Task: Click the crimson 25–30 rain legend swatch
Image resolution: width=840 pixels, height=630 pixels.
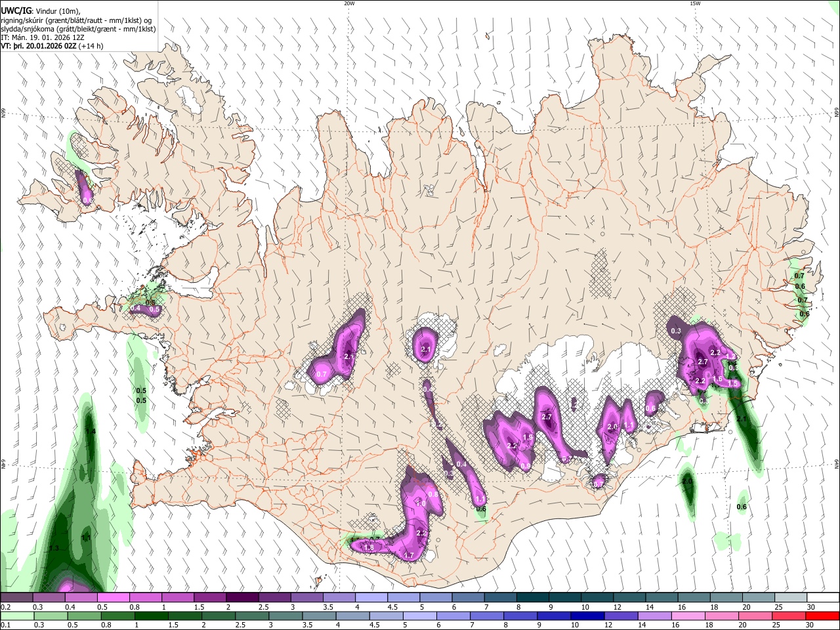Action: (x=790, y=616)
